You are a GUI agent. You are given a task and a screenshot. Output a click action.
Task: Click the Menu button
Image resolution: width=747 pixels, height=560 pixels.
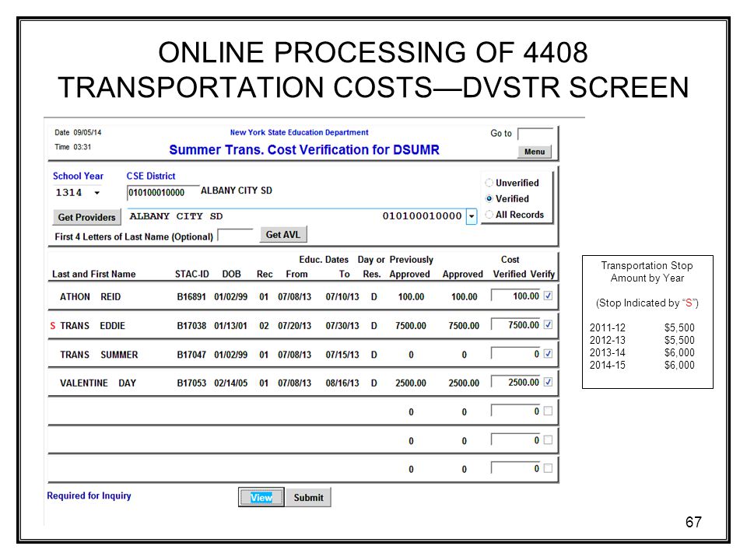pos(535,152)
